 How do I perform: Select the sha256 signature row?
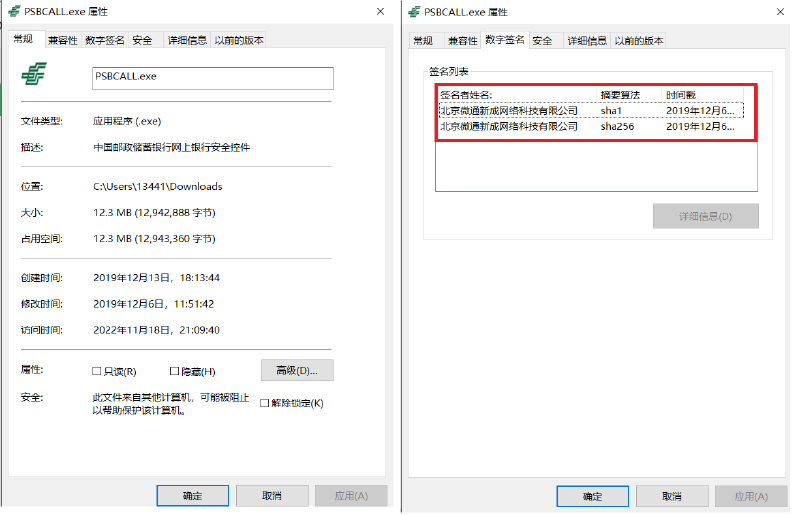[591, 126]
